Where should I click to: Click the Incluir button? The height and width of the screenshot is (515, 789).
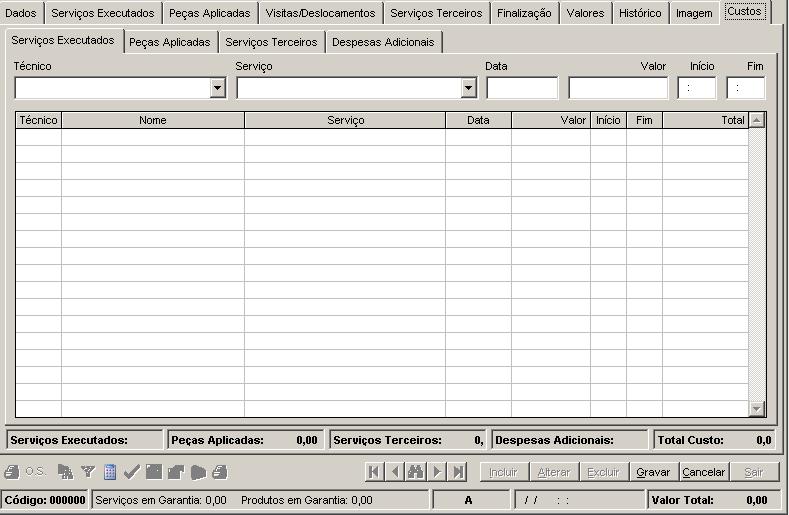pyautogui.click(x=503, y=472)
